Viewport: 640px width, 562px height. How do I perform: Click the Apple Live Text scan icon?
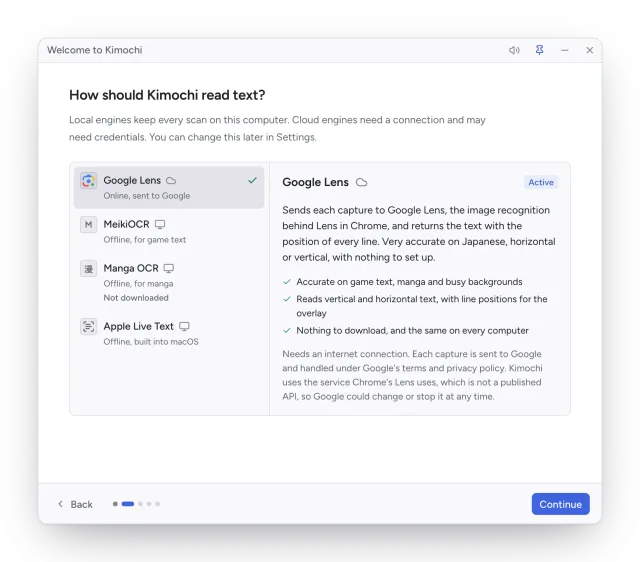88,327
